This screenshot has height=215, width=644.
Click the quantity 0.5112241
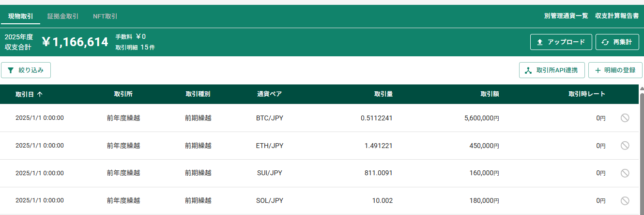[x=377, y=117]
